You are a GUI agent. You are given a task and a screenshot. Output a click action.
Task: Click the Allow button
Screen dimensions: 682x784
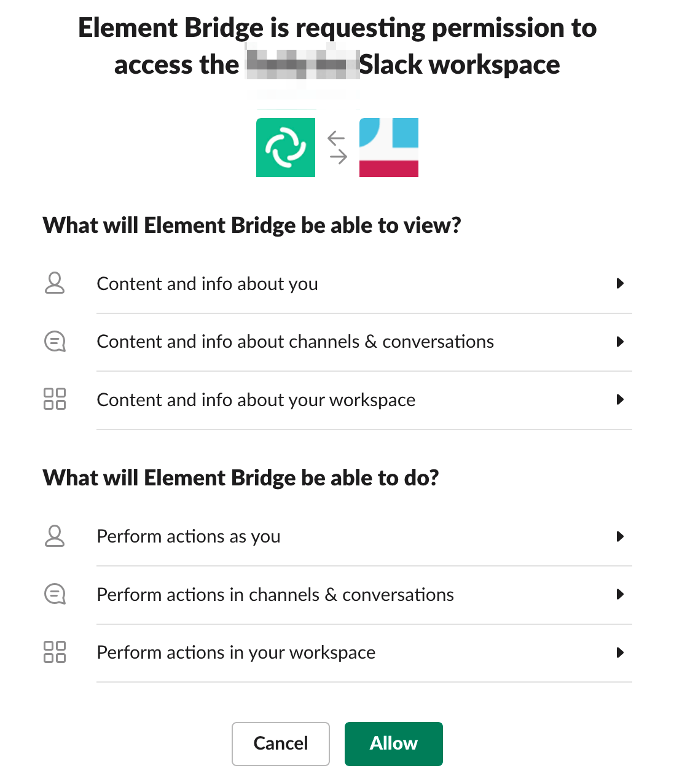pos(394,744)
